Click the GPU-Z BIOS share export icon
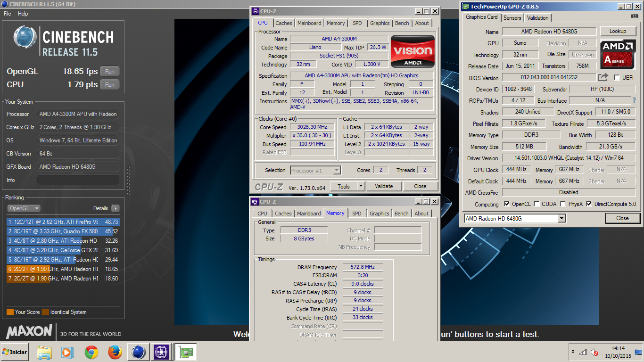Screen dimensions: 644x362 coord(603,77)
